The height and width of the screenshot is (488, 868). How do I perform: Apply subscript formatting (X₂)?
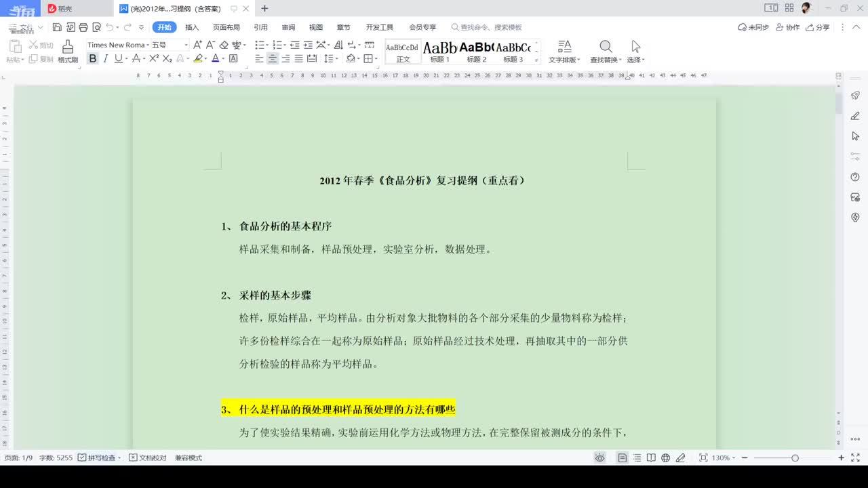point(167,59)
